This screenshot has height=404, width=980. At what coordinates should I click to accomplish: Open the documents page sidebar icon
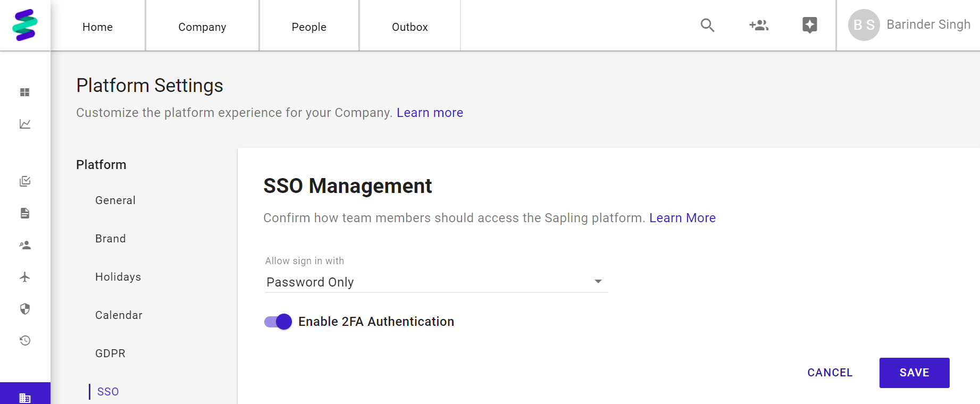[25, 213]
